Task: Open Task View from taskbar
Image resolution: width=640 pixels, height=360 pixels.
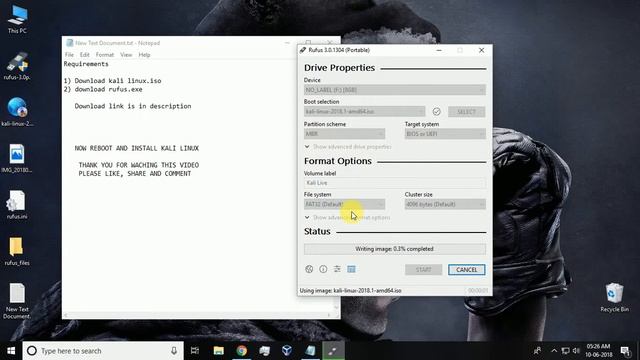Action: point(195,351)
